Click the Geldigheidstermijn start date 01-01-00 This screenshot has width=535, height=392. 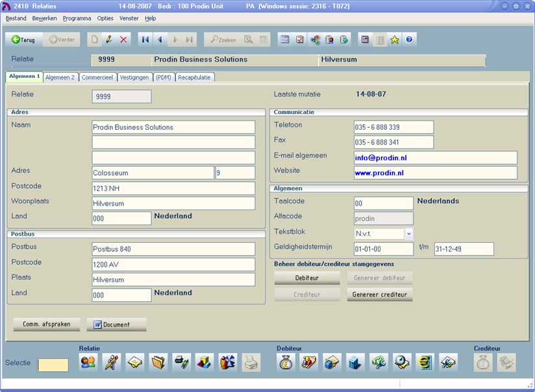pyautogui.click(x=384, y=249)
